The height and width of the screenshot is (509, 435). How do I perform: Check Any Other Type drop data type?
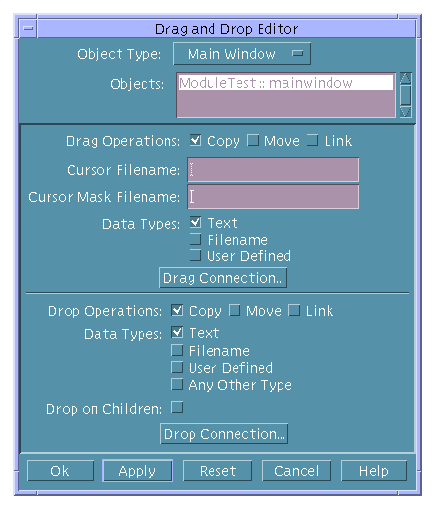click(x=177, y=384)
